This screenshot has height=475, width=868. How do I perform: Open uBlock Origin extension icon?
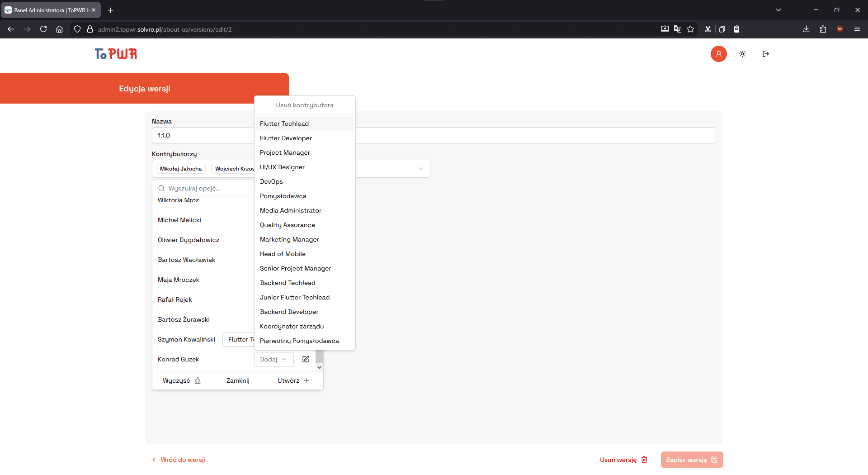click(x=840, y=29)
